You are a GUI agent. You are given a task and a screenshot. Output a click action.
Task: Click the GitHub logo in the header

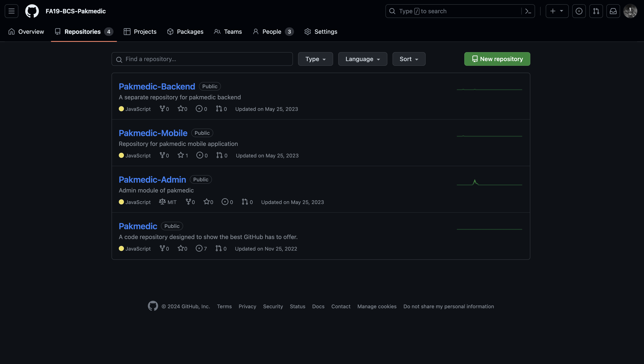tap(32, 11)
